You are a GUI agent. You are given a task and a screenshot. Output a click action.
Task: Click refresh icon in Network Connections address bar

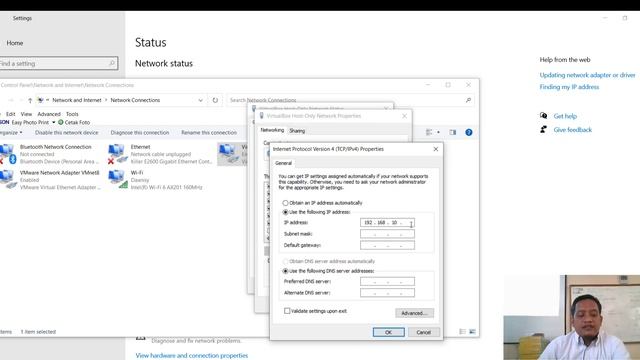coord(215,100)
